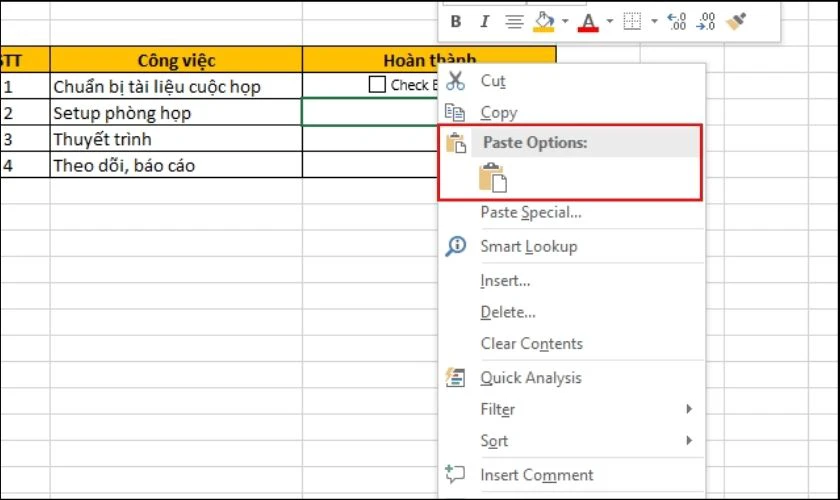Click the borders icon in mini toolbar
This screenshot has width=840, height=500.
(x=632, y=21)
